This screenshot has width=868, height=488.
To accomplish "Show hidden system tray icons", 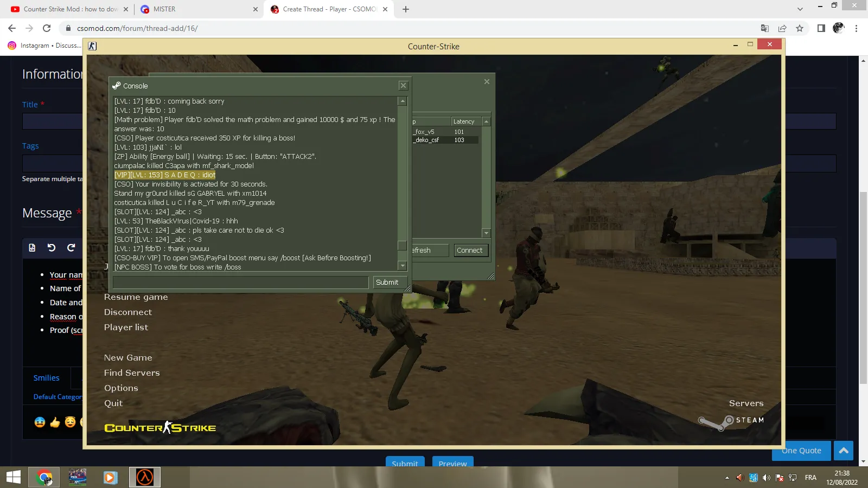I will click(727, 478).
